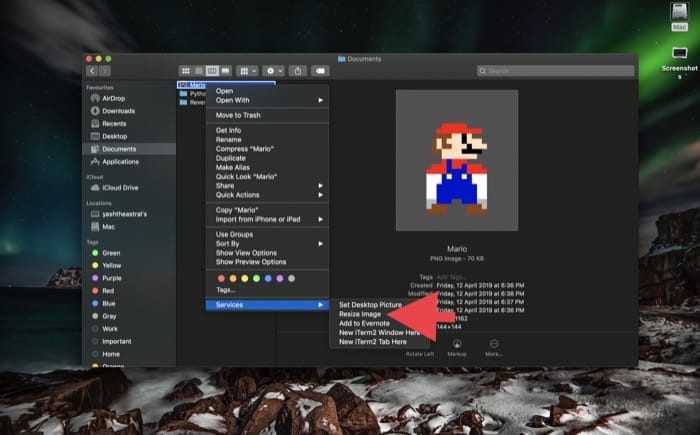Open the gear action menu
Screen dimensions: 700x435
(274, 71)
